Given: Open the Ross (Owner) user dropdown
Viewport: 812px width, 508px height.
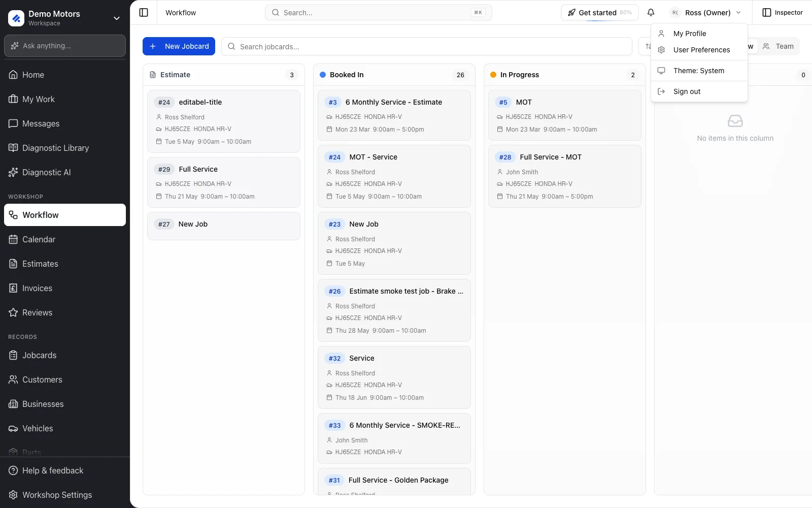Looking at the screenshot, I should pos(706,13).
